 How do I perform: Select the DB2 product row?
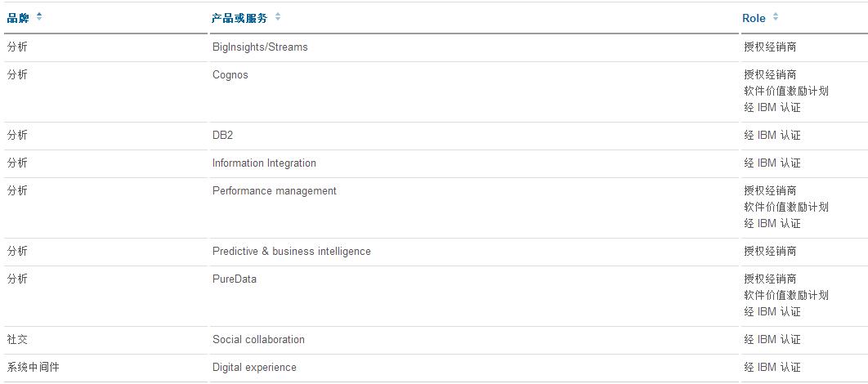point(222,136)
